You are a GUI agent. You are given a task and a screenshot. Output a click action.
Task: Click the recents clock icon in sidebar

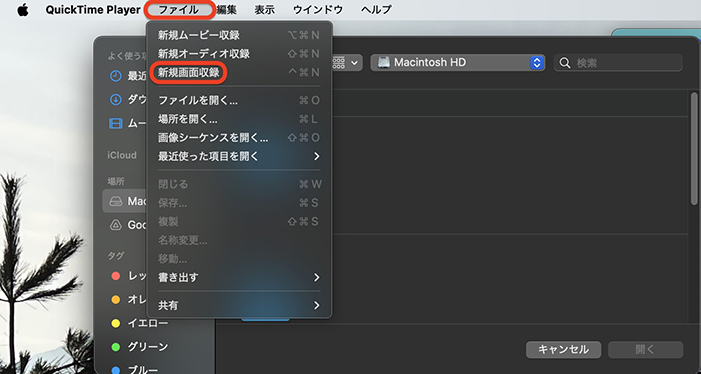pyautogui.click(x=116, y=76)
